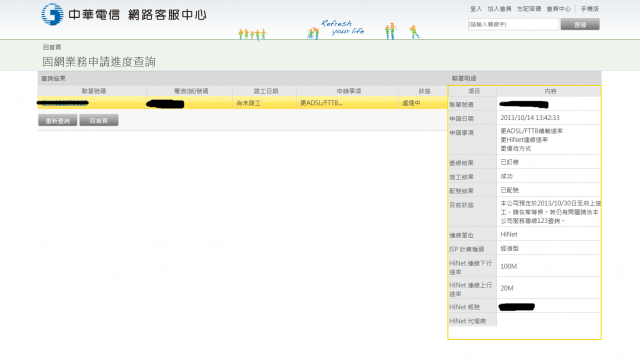Select the 申請事項 column header in results
640x361 pixels.
(x=349, y=91)
